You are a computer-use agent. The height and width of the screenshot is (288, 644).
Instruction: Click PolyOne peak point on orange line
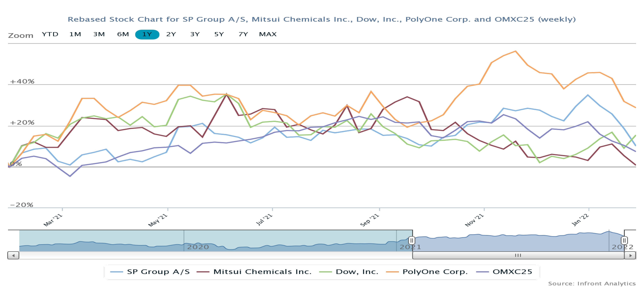[516, 51]
